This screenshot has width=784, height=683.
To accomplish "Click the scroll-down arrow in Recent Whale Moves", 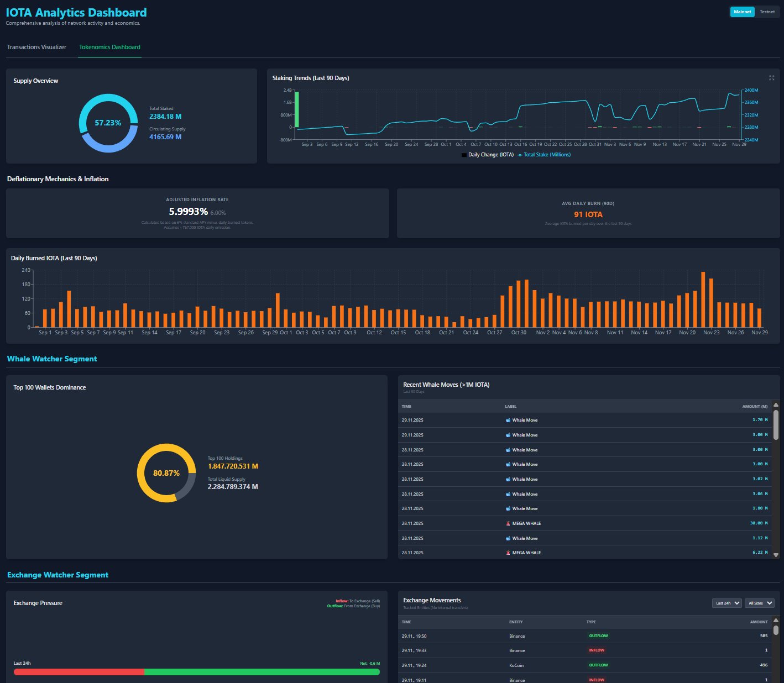I will (x=776, y=554).
